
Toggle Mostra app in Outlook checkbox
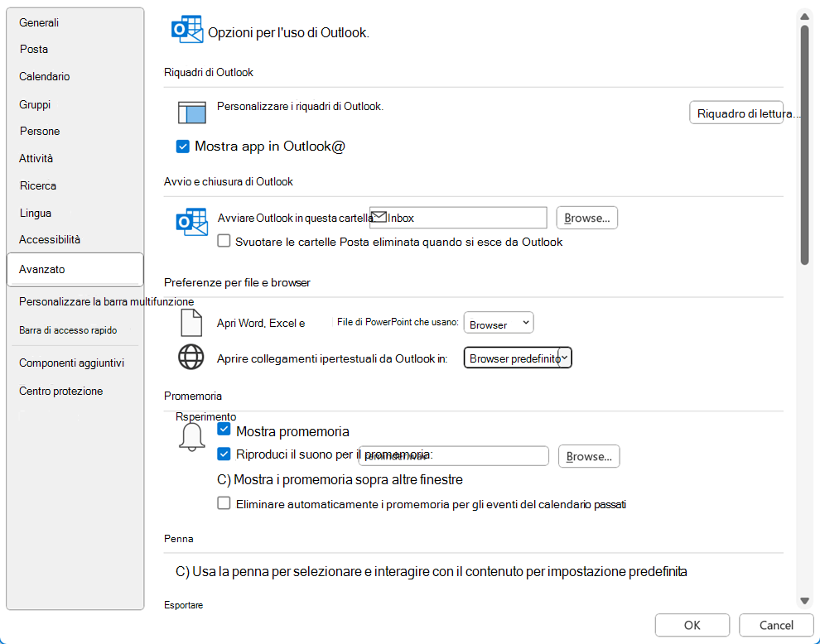pyautogui.click(x=182, y=147)
